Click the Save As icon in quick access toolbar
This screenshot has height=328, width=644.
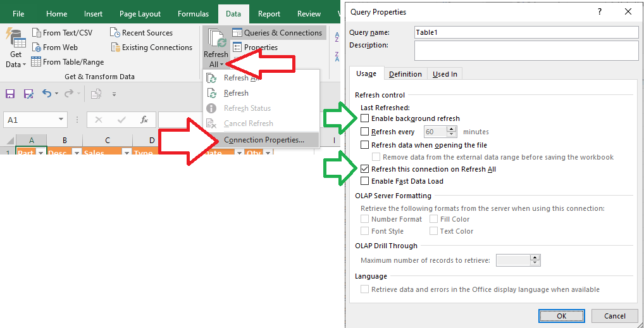(28, 94)
